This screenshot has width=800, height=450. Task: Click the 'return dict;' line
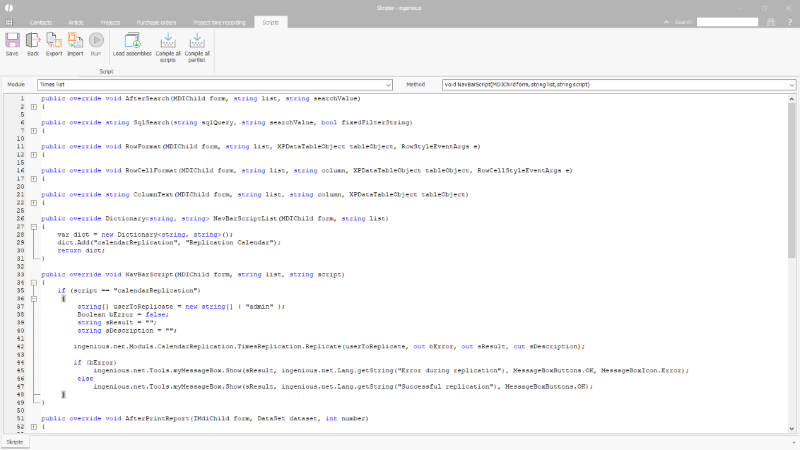[x=81, y=251]
